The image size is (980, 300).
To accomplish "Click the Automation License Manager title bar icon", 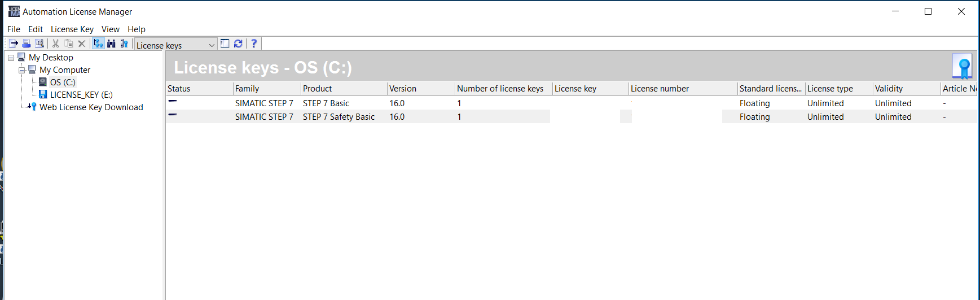I will point(14,11).
